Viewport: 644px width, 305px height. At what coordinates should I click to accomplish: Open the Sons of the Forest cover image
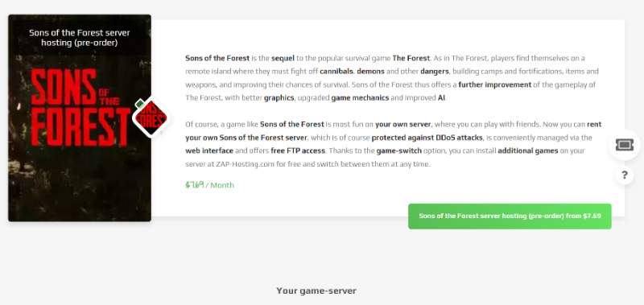coord(80,118)
